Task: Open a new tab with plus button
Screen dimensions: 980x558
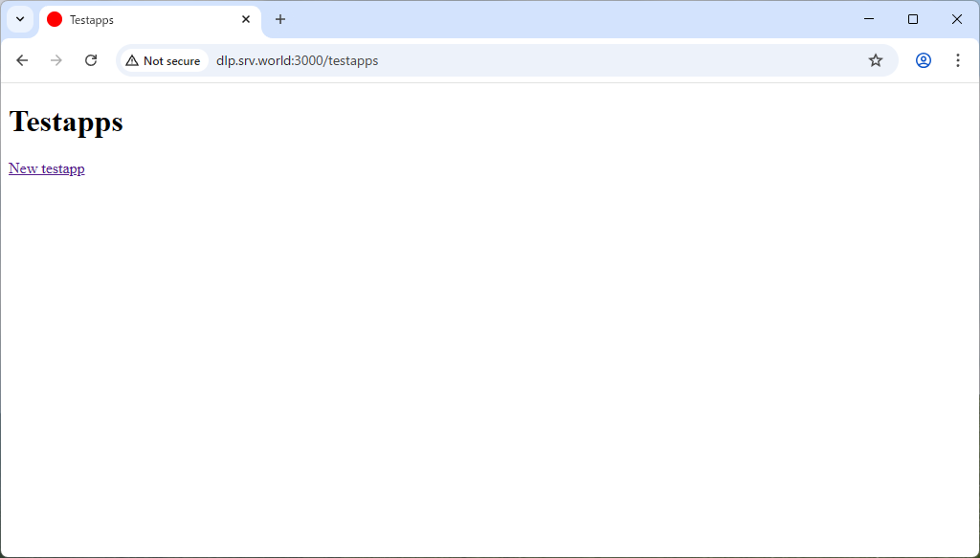Action: point(280,19)
